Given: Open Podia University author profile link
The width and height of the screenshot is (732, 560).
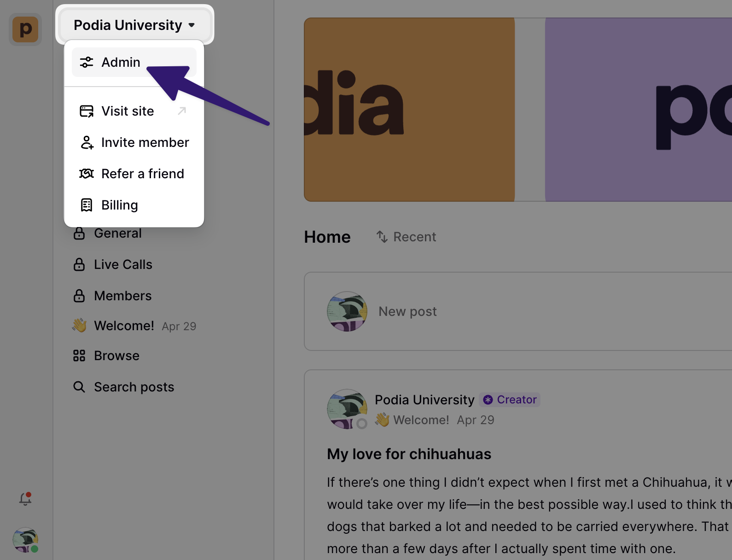Looking at the screenshot, I should coord(424,400).
